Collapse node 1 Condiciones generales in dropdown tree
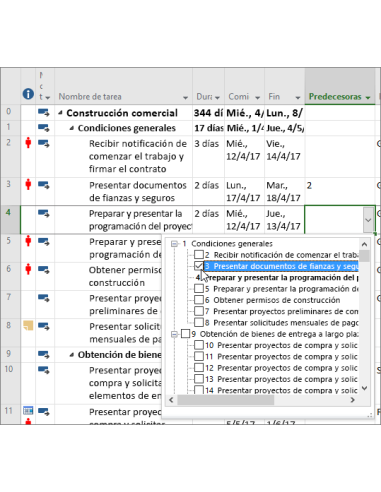 [174, 244]
